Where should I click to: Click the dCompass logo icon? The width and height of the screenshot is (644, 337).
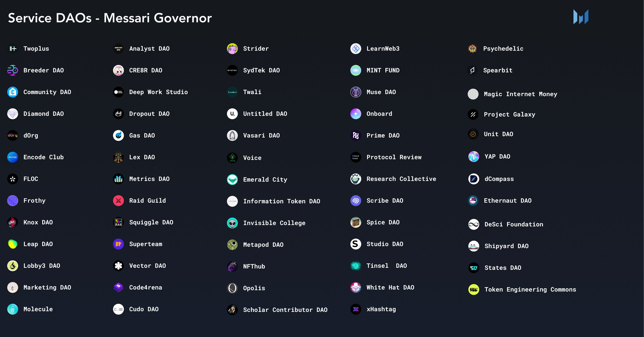click(474, 179)
